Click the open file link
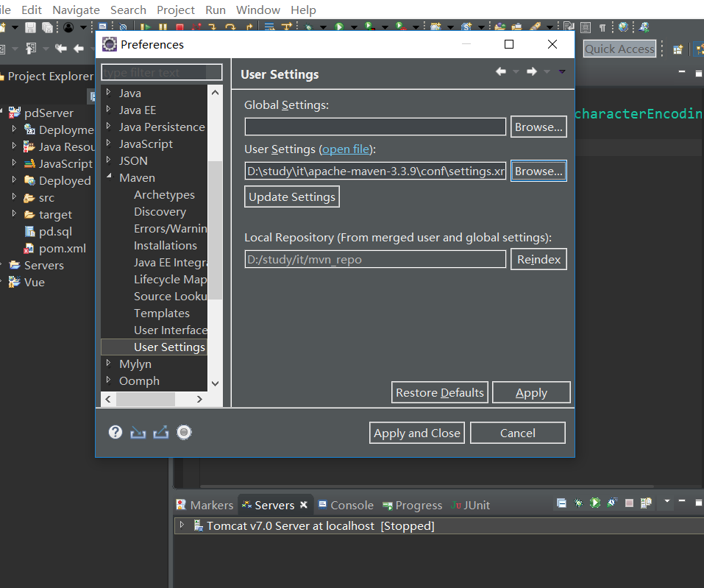Screen dimensions: 704x588 [x=346, y=149]
